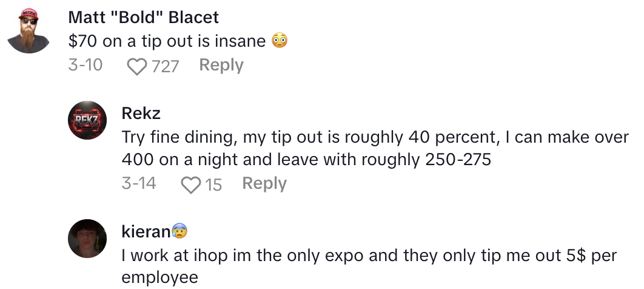Click the 727 like count

coord(165,66)
